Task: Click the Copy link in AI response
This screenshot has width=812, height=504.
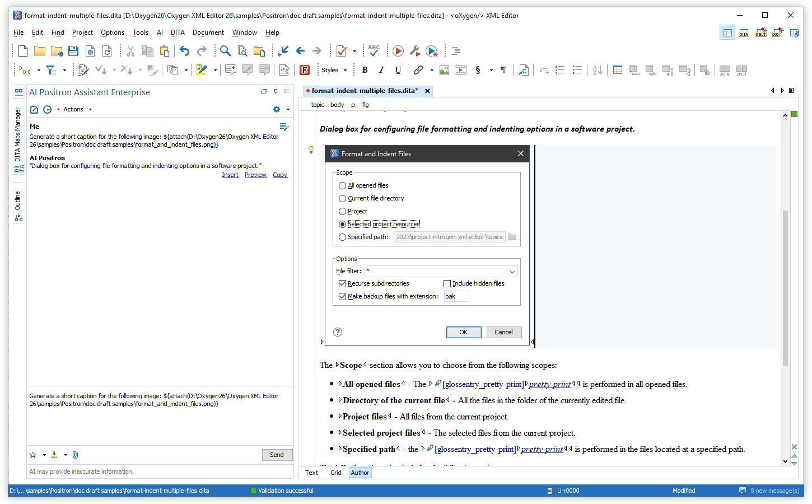Action: coord(280,175)
